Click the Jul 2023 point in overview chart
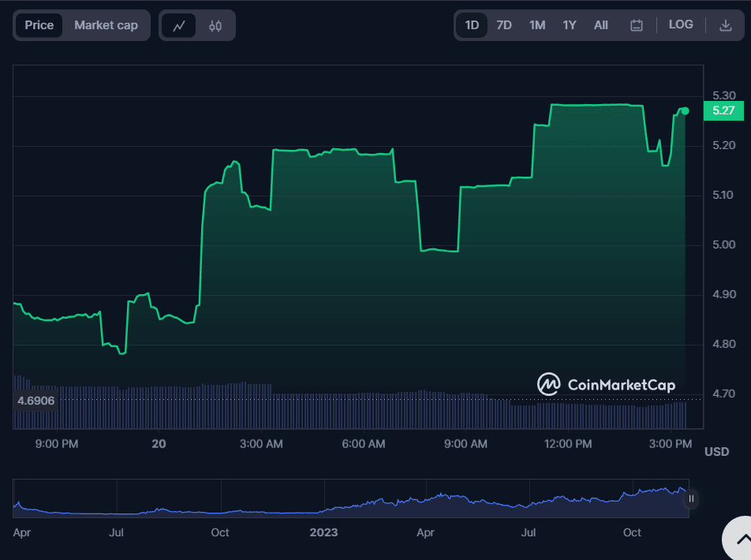Screen dimensions: 751x560 [x=529, y=502]
